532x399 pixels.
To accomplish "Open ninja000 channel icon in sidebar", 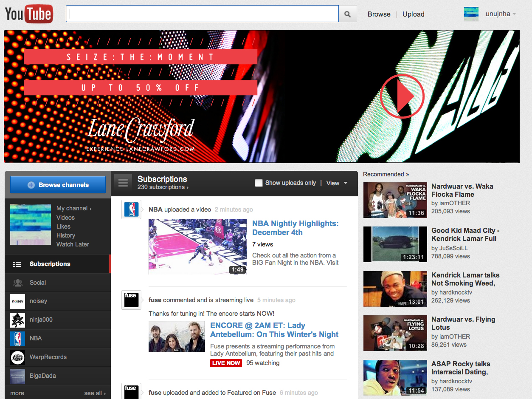I will [17, 320].
